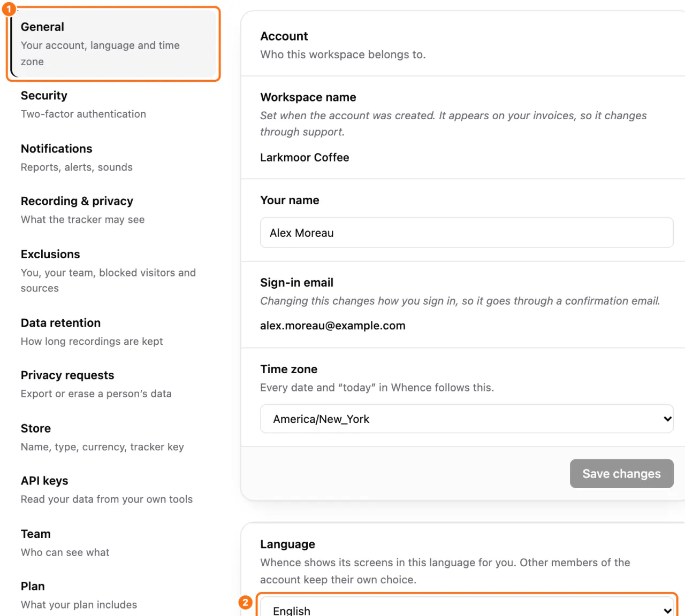The height and width of the screenshot is (616, 685).
Task: Open the Security settings section
Action: pyautogui.click(x=113, y=104)
